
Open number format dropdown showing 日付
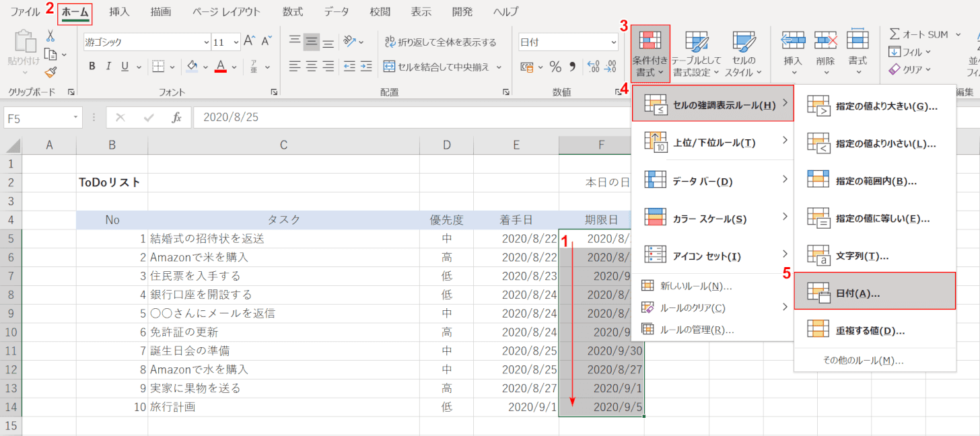(x=612, y=42)
